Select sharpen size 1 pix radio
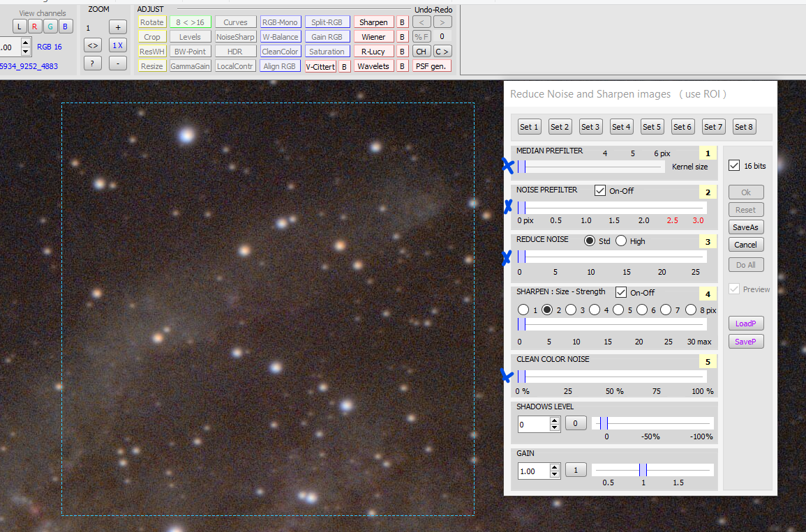The height and width of the screenshot is (532, 806). click(523, 310)
